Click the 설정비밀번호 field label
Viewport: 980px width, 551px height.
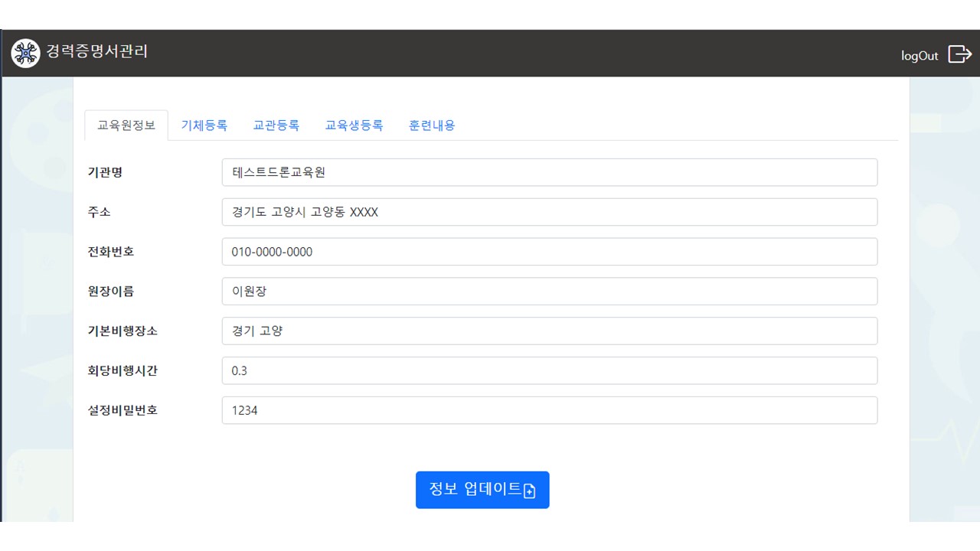tap(122, 411)
